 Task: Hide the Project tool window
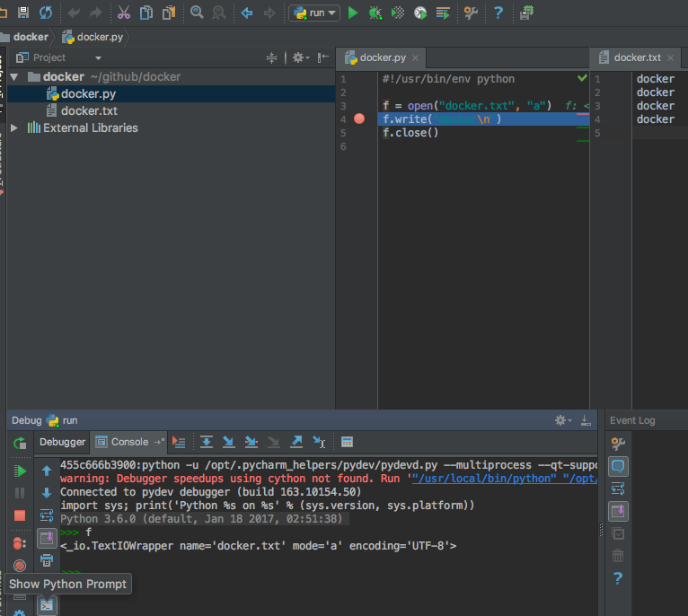(x=323, y=57)
